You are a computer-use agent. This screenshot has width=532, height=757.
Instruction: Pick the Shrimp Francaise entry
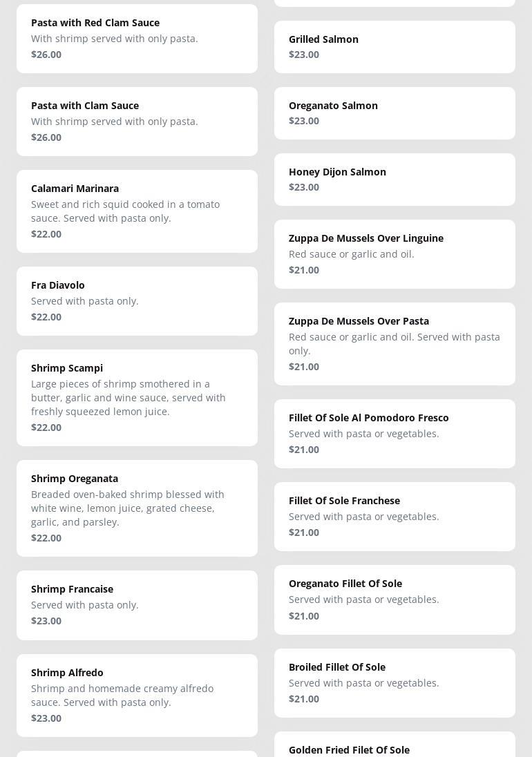[x=137, y=605]
